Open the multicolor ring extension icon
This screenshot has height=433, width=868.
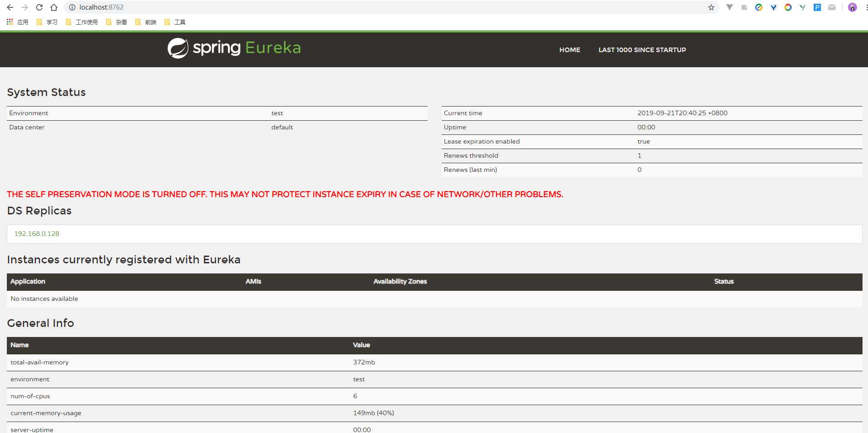coord(788,7)
